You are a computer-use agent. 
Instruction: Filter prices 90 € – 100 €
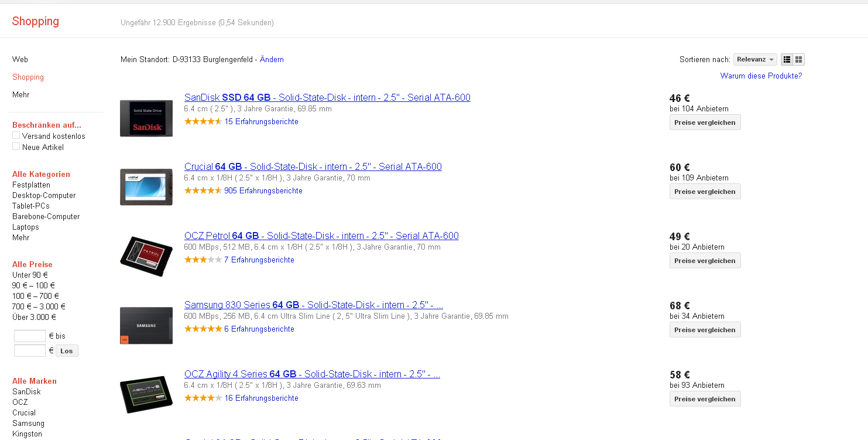point(34,285)
